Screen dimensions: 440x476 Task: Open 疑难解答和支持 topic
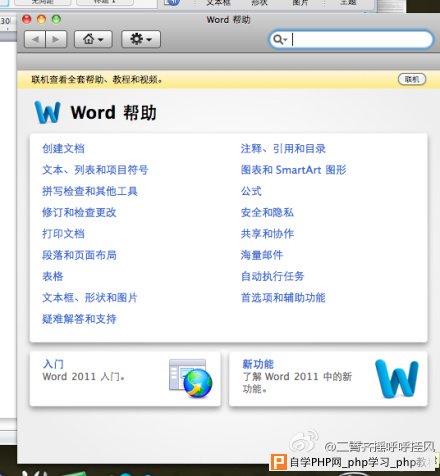79,319
